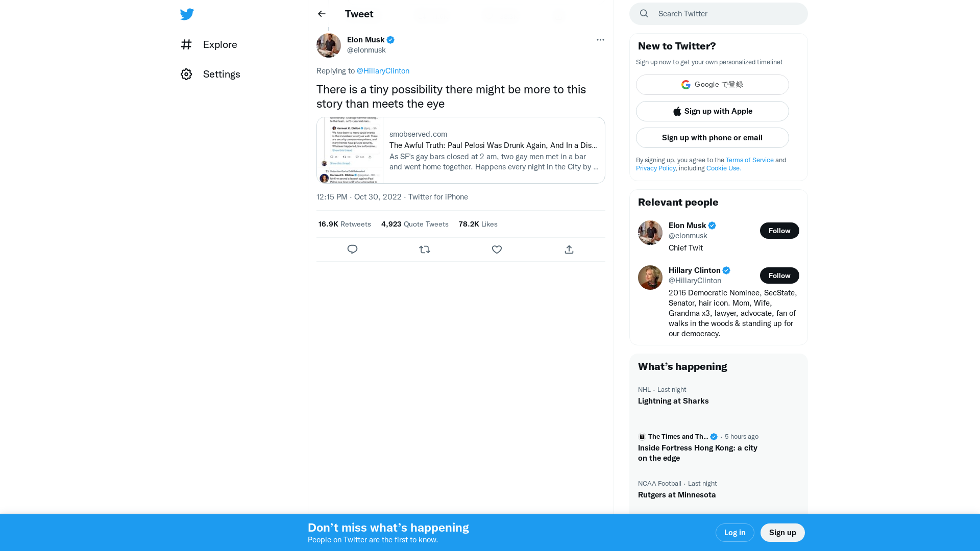Follow Hillary Clinton in Relevant people
The height and width of the screenshot is (551, 980).
(x=779, y=275)
